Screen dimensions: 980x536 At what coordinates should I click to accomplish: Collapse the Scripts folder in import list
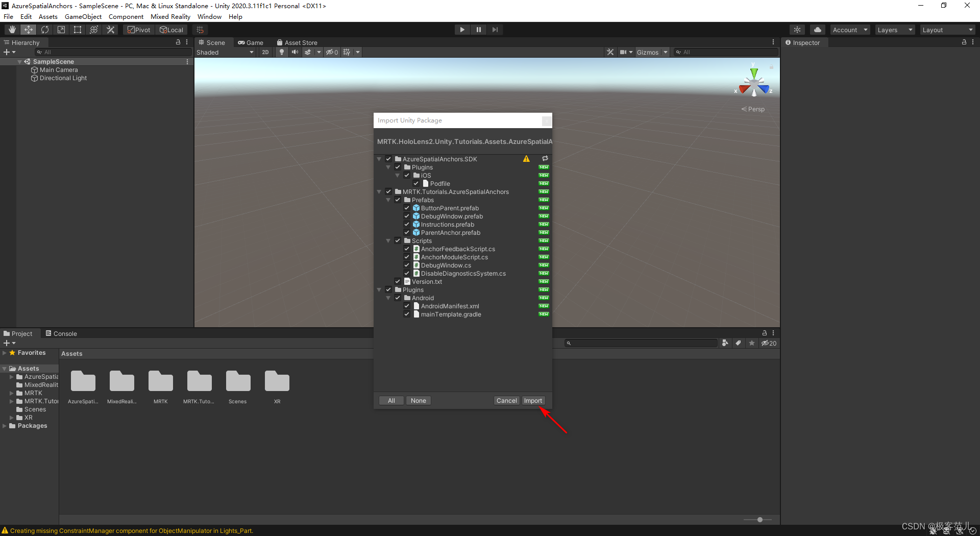pos(388,241)
